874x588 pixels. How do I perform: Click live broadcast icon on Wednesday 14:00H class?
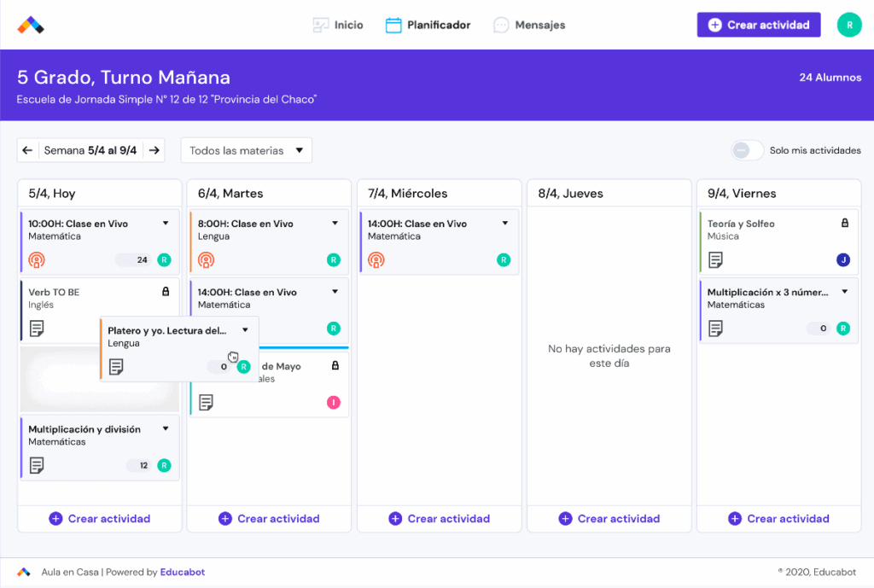click(376, 260)
